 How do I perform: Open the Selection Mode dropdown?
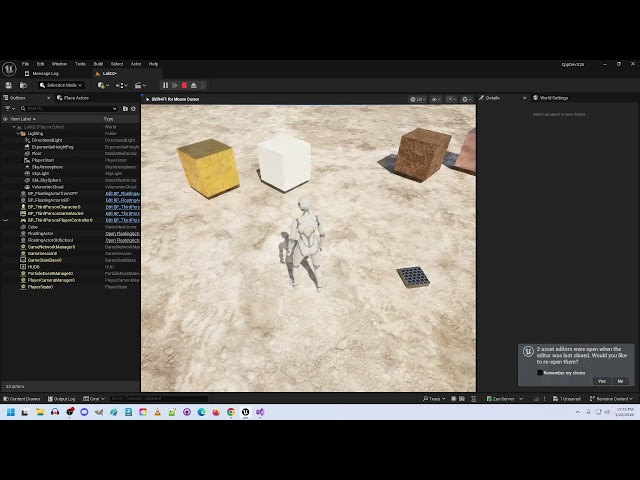(x=61, y=85)
